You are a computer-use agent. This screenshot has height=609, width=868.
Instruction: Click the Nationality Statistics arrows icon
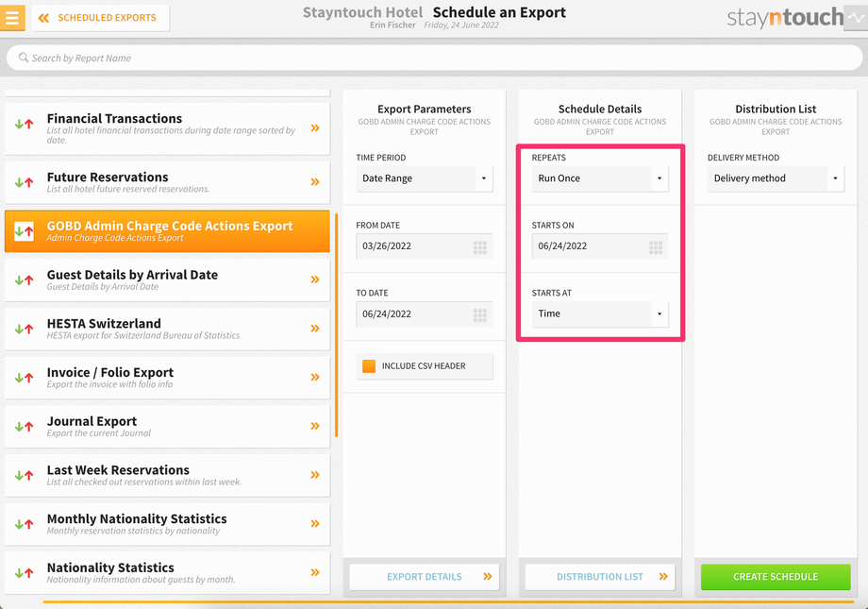[x=24, y=572]
